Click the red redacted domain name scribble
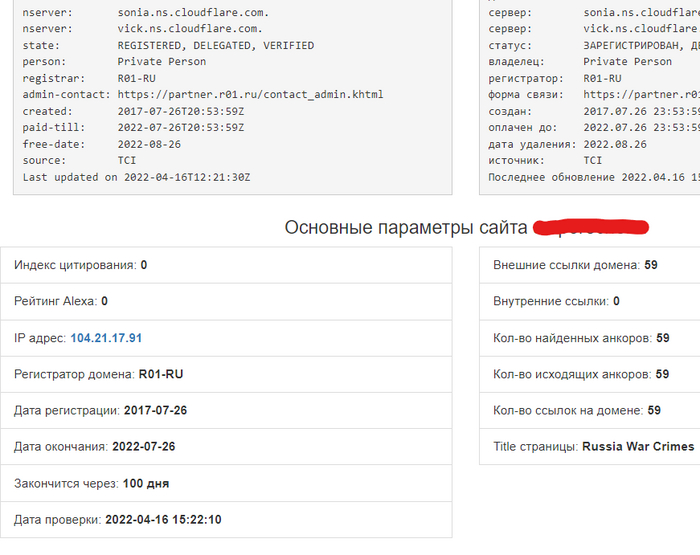This screenshot has width=700, height=555. [590, 227]
